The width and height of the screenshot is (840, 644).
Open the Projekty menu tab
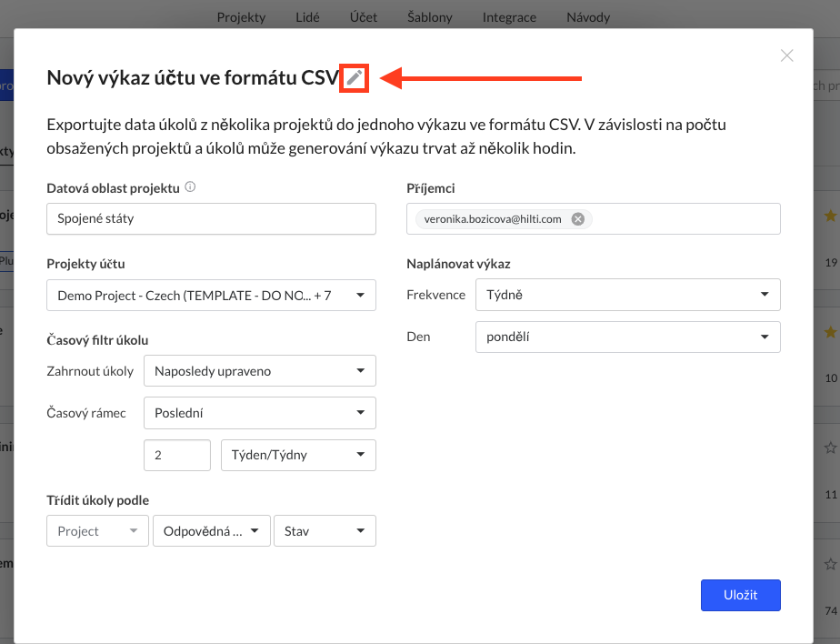tap(241, 17)
